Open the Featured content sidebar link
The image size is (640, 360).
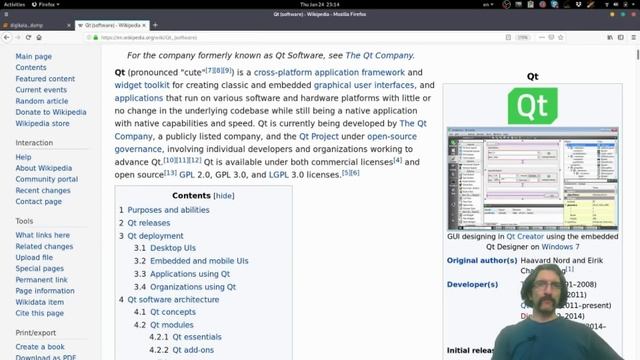[45, 79]
